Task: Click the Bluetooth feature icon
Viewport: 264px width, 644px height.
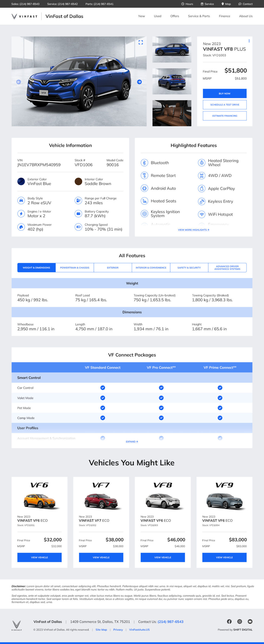Action: [x=144, y=163]
